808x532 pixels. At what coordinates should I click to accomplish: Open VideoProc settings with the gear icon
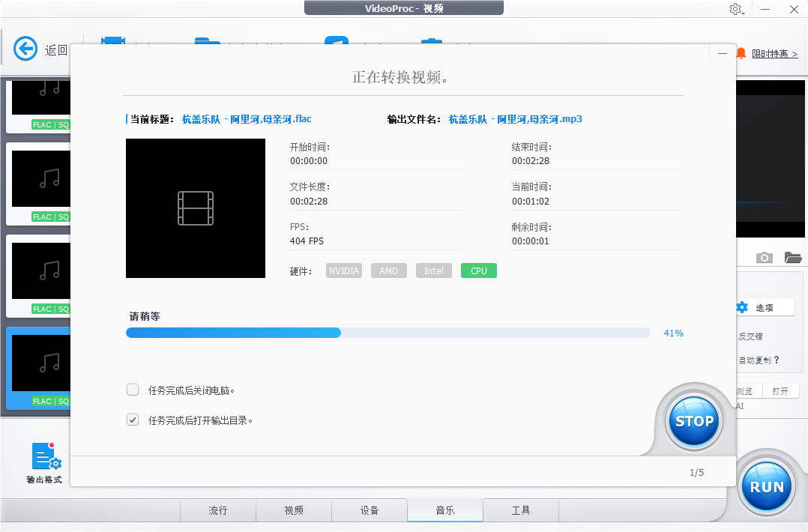coord(735,9)
